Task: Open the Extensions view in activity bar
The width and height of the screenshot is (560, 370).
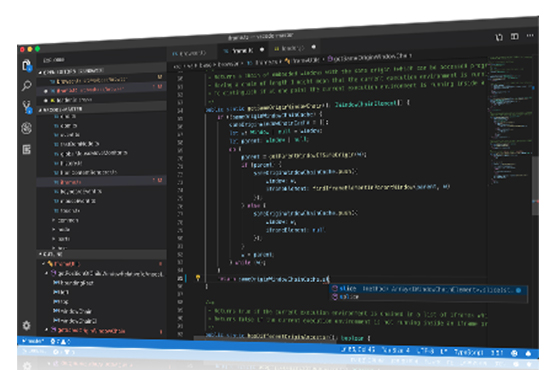Action: coord(27,149)
